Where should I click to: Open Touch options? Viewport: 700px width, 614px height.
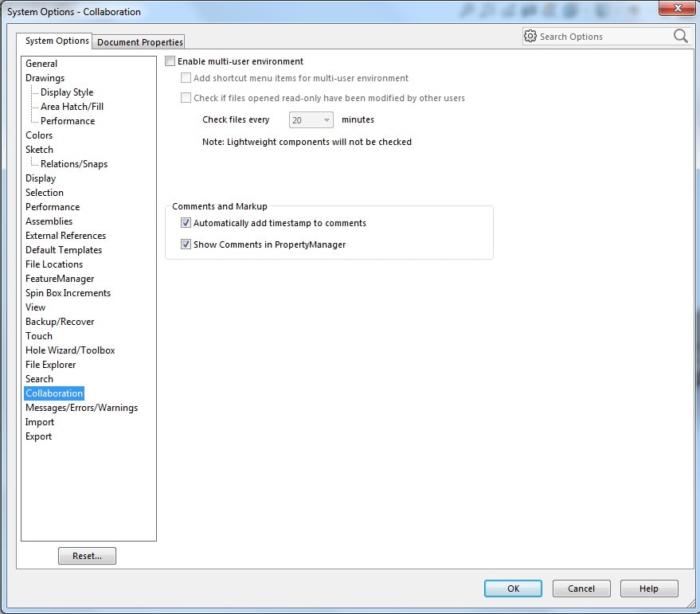pos(39,336)
